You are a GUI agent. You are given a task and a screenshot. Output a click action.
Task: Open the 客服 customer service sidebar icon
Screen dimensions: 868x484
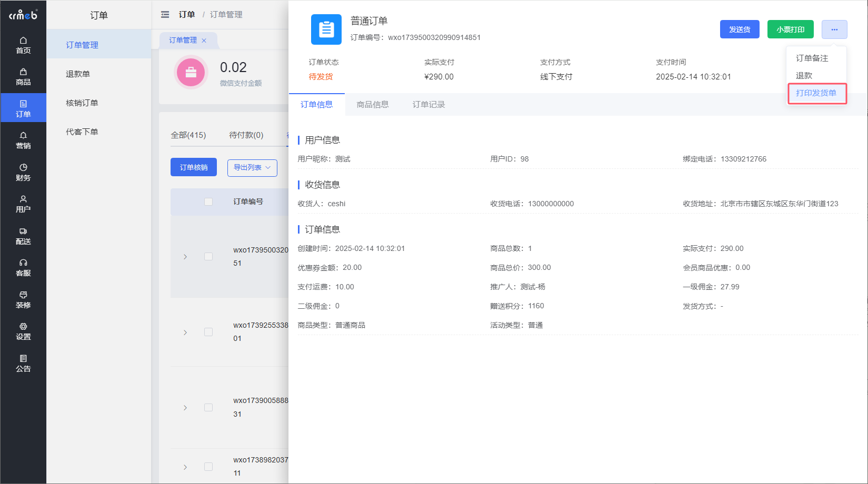[x=23, y=268]
